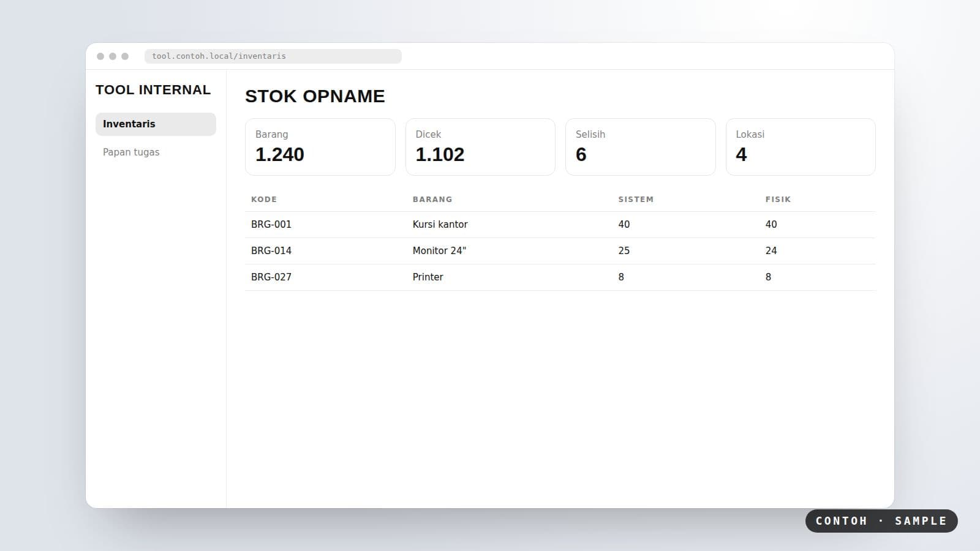Image resolution: width=980 pixels, height=551 pixels.
Task: Select code BRG-014 in the table
Action: point(271,251)
